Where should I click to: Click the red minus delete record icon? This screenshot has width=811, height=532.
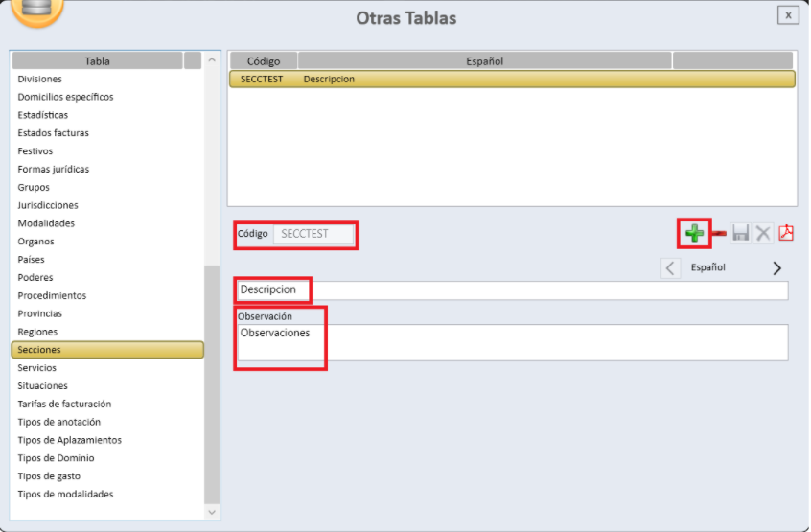tap(719, 233)
